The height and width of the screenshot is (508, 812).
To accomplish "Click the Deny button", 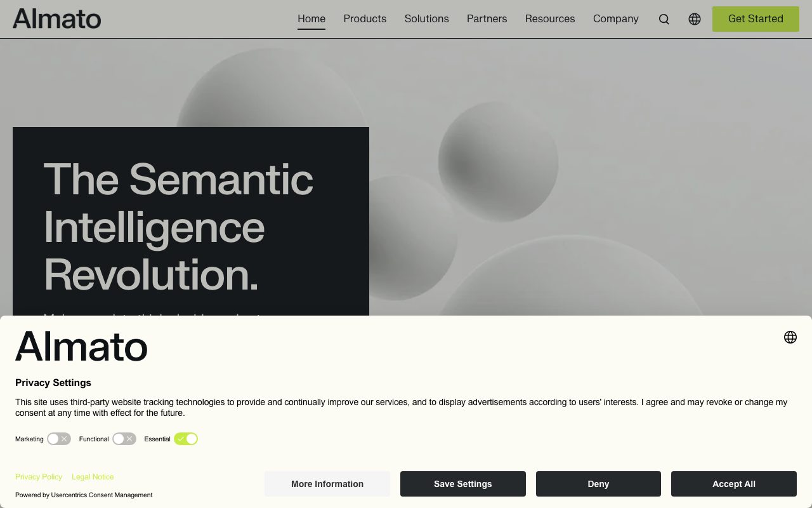I will 598,484.
